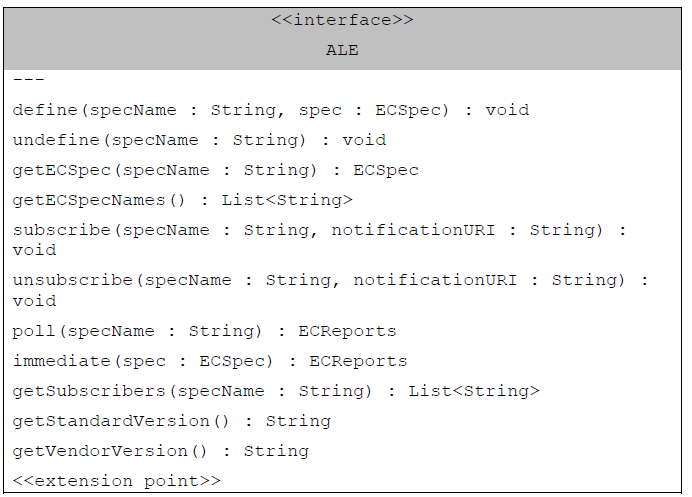Select the undefine method line
This screenshot has width=692, height=497.
199,140
